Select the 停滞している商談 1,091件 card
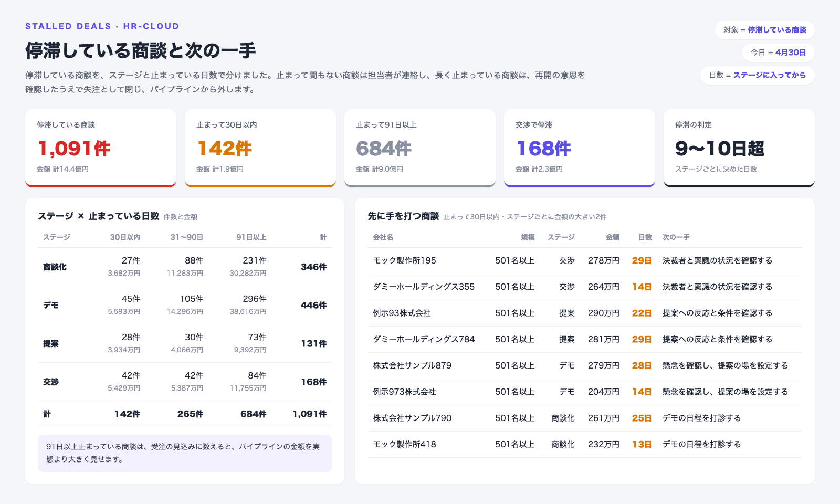The image size is (840, 504). [x=101, y=148]
